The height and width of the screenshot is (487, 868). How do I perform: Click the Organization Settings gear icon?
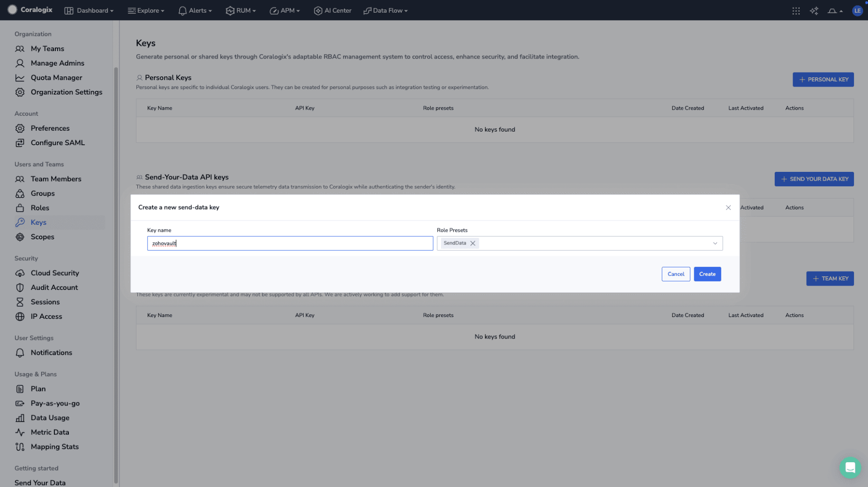pos(20,92)
